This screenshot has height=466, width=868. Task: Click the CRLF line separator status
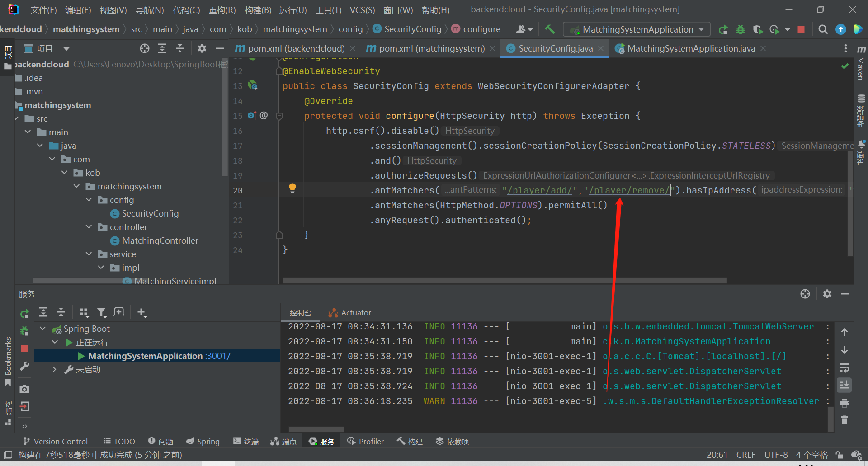746,455
